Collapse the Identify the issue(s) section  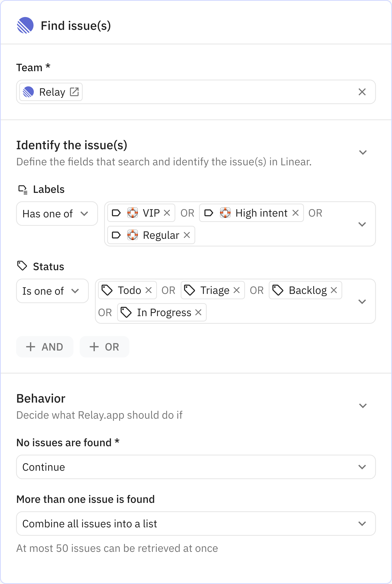tap(363, 153)
